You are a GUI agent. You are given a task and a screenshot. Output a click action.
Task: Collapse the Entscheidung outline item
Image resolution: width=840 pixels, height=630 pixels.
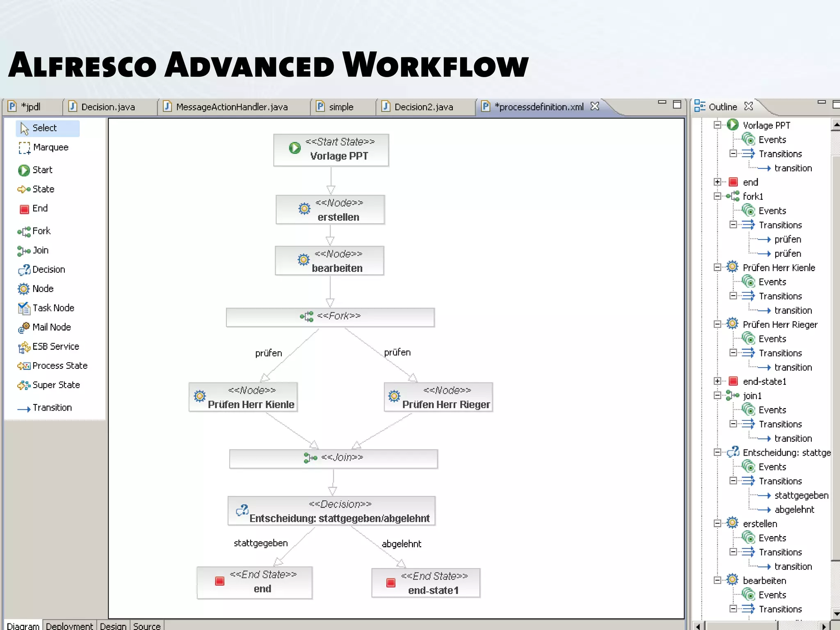[717, 452]
